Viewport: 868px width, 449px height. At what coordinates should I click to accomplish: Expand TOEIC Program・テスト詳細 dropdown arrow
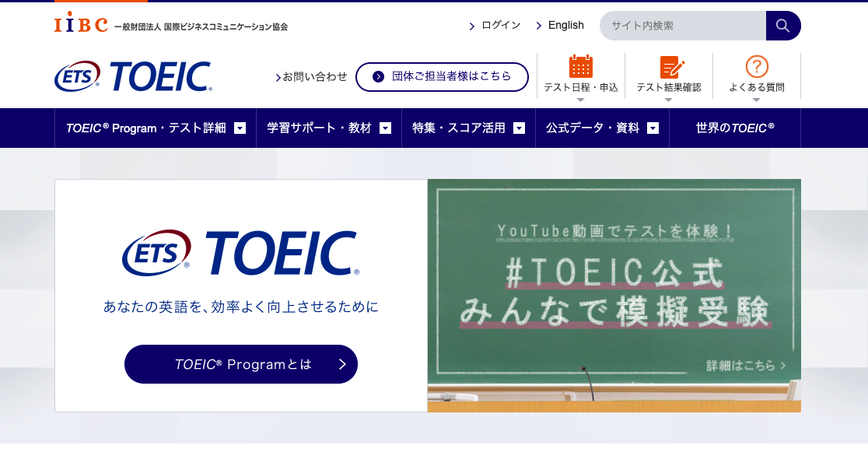(240, 128)
